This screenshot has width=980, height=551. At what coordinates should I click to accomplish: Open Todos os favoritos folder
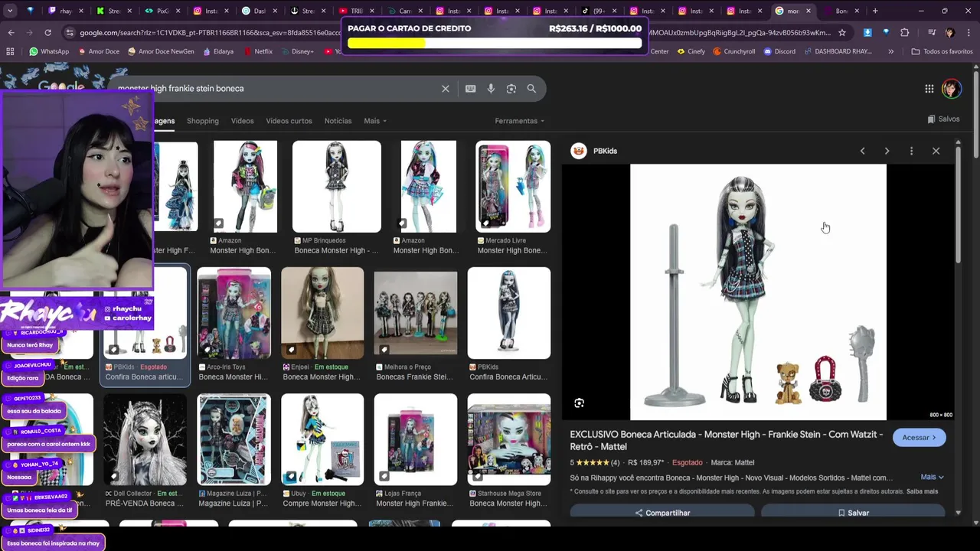(x=942, y=51)
